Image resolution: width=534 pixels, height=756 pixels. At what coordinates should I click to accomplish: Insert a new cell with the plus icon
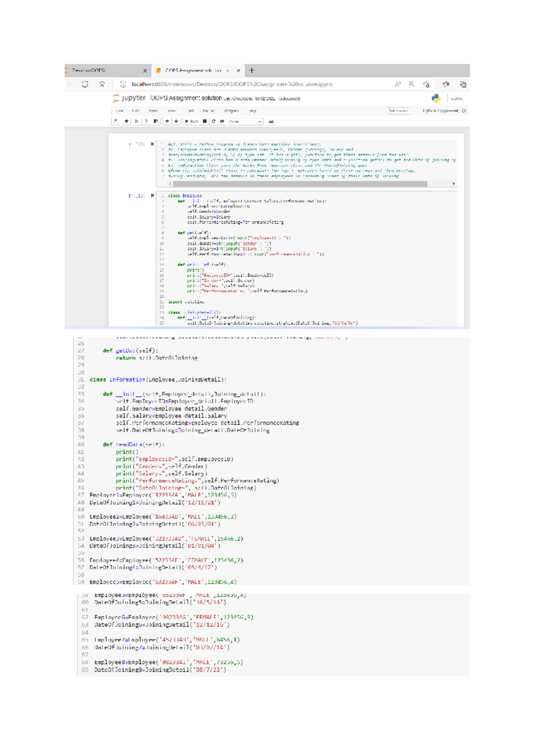[x=126, y=121]
